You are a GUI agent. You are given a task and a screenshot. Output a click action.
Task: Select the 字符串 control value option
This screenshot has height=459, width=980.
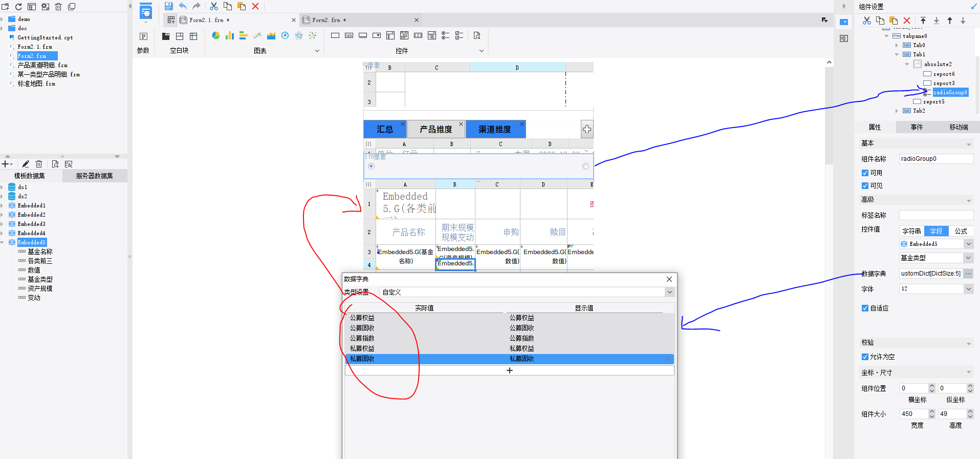tap(911, 231)
